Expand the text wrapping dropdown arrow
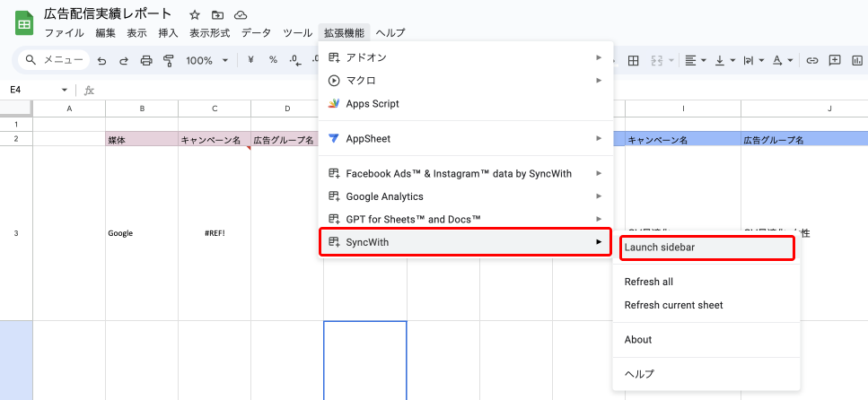Screen dimensions: 868x400 point(761,61)
